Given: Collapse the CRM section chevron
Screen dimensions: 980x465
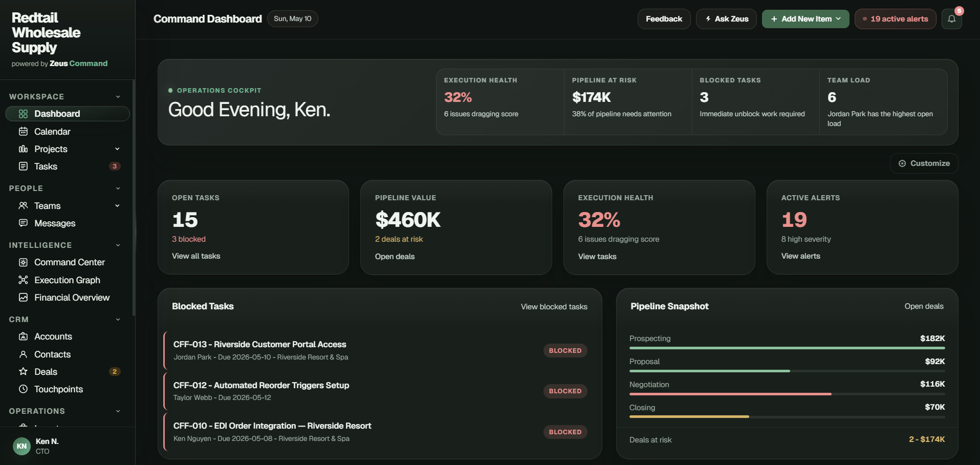Looking at the screenshot, I should point(118,320).
